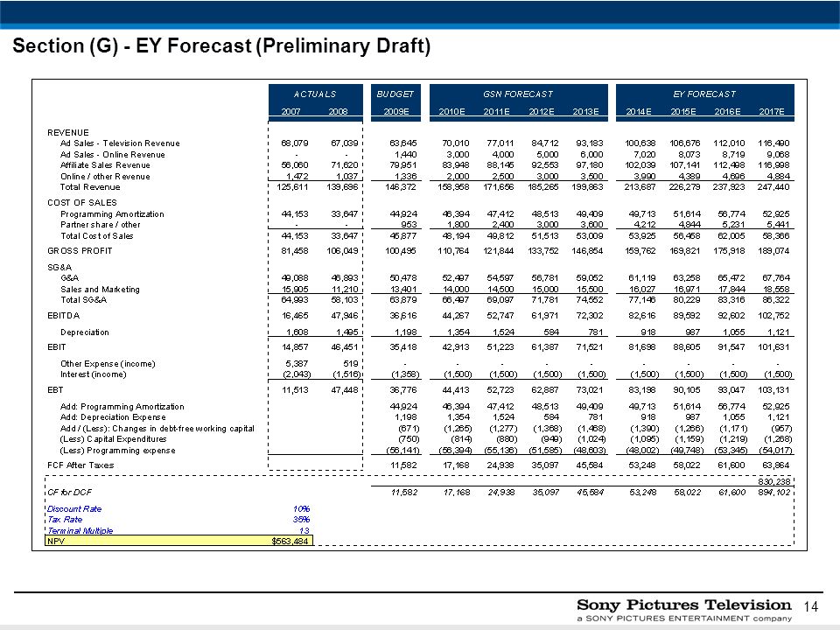
Task: Select the COST OF SALES section label
Action: tap(82, 202)
